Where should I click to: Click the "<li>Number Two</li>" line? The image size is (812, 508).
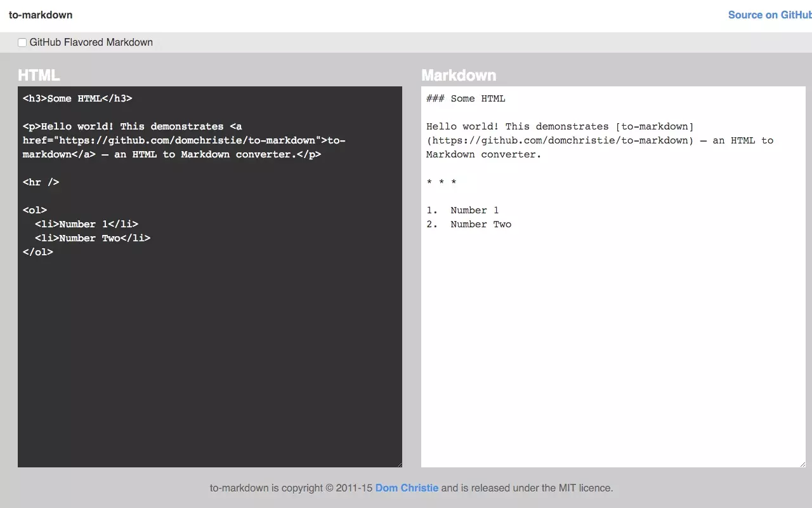point(93,238)
